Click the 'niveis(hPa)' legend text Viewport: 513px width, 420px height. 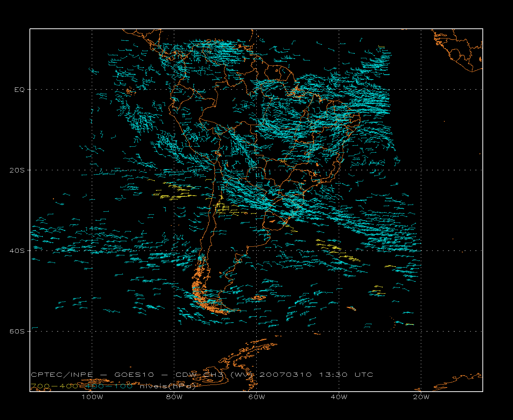[x=168, y=386]
